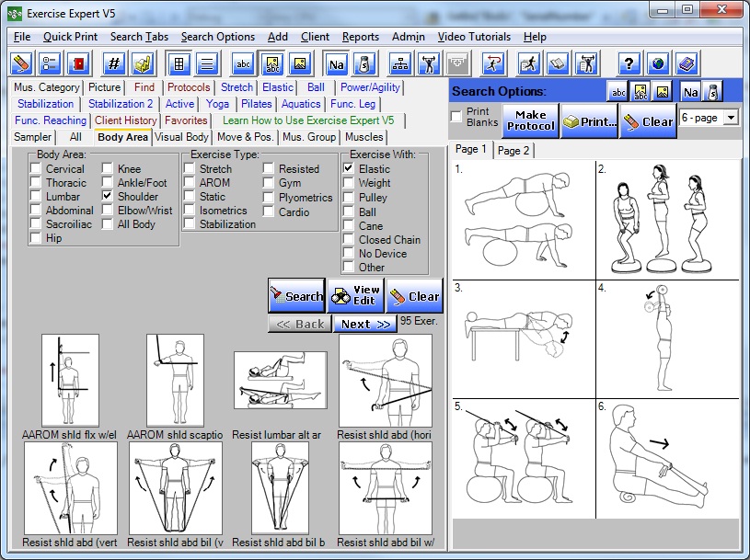The image size is (750, 560).
Task: Click the eraser icon in the main toolbar
Action: pyautogui.click(x=21, y=63)
